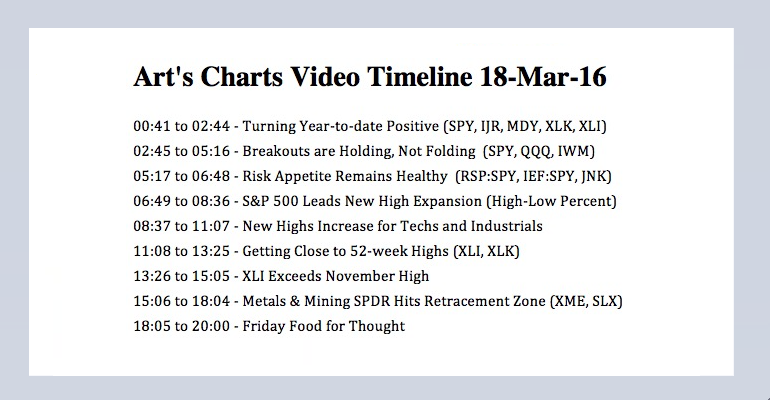Select the 00:41 to 02:44 timestamp
770x400 pixels.
click(181, 127)
